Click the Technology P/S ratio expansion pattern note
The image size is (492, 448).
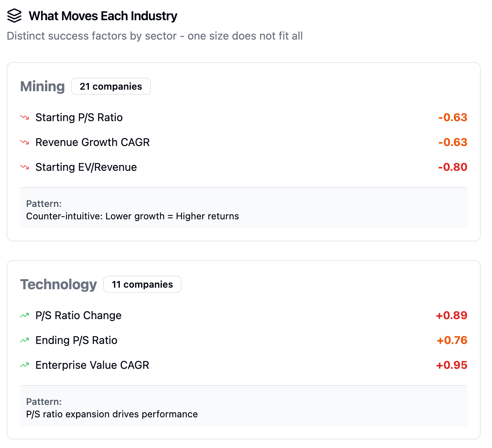coord(112,414)
